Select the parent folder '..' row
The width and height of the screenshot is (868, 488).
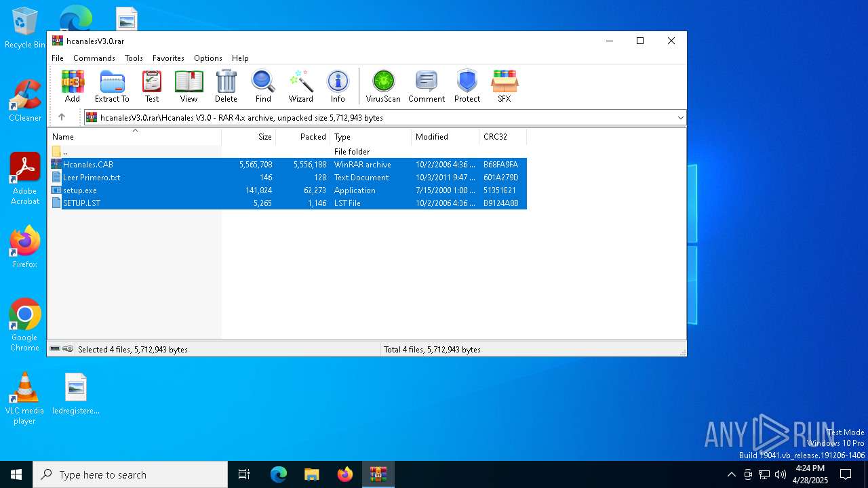tap(288, 152)
